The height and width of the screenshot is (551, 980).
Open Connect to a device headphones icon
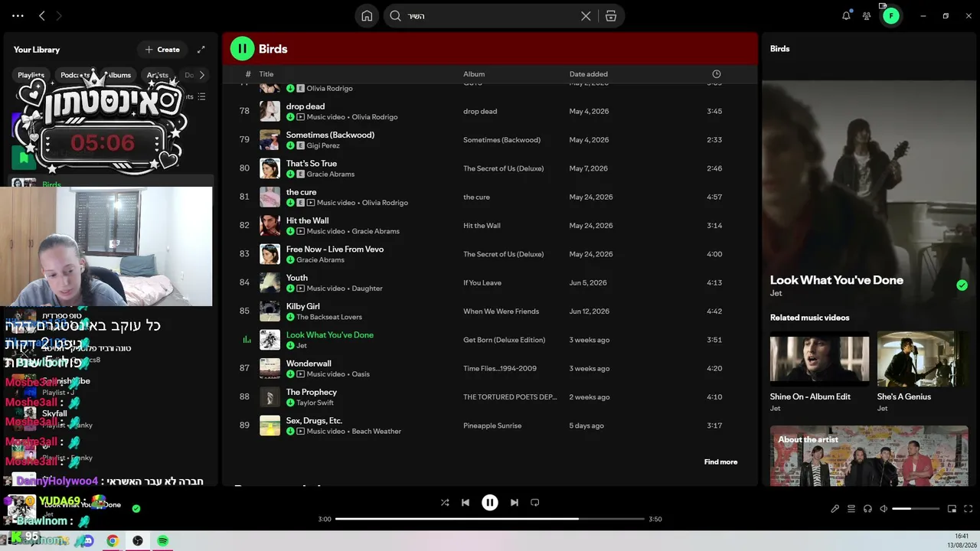(x=867, y=509)
